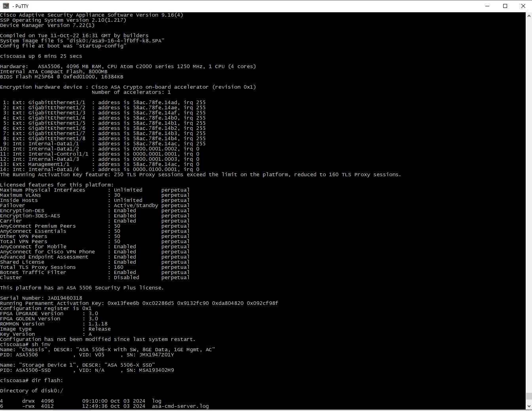Minimize the PuTTY window
This screenshot has width=532, height=411.
(x=487, y=6)
